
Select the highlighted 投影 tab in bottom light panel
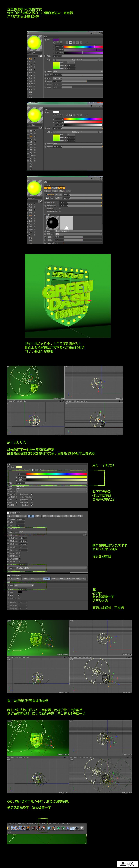[46, 579]
